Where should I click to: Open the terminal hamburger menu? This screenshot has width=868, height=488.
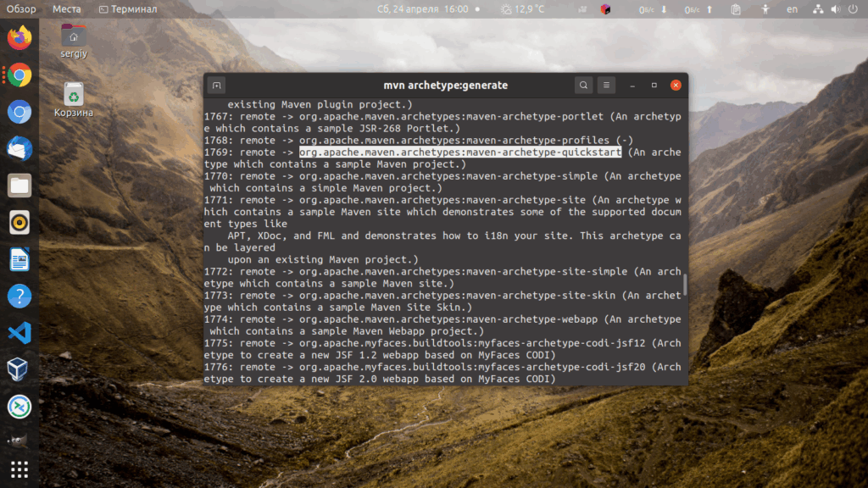(x=606, y=86)
